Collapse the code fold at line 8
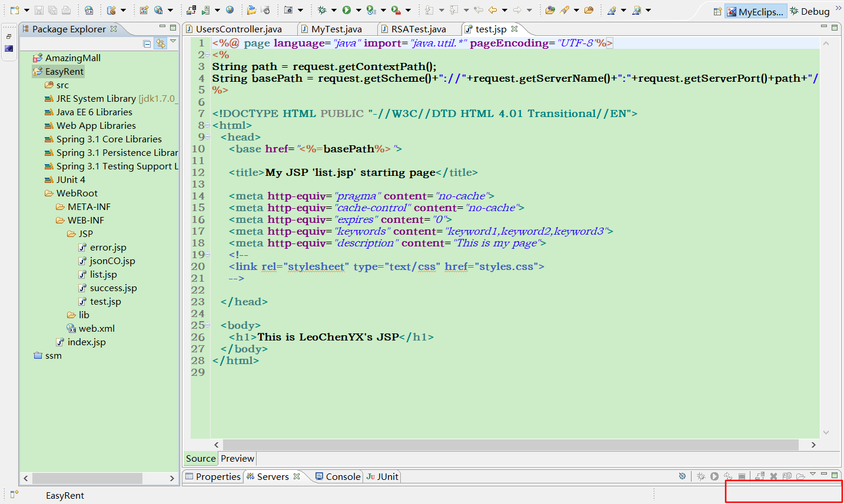 (x=208, y=125)
